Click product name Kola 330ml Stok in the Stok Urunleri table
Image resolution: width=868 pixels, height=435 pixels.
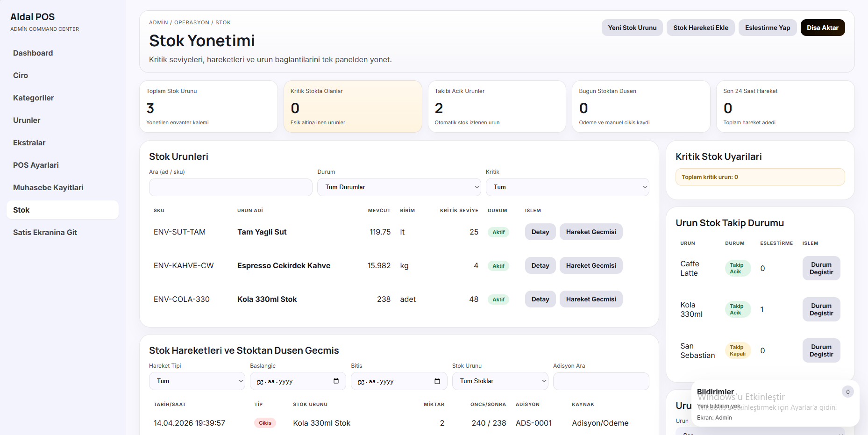(x=267, y=299)
